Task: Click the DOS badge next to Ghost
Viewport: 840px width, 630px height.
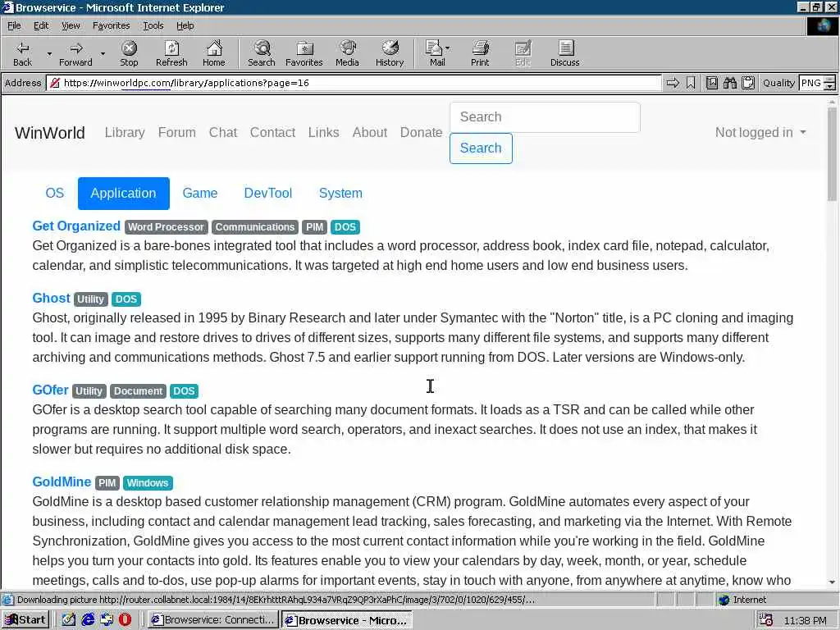Action: pyautogui.click(x=126, y=299)
